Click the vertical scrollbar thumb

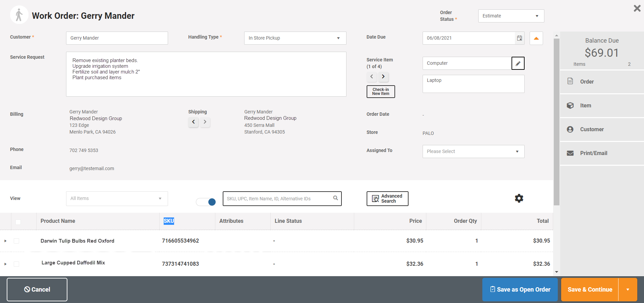click(556, 122)
